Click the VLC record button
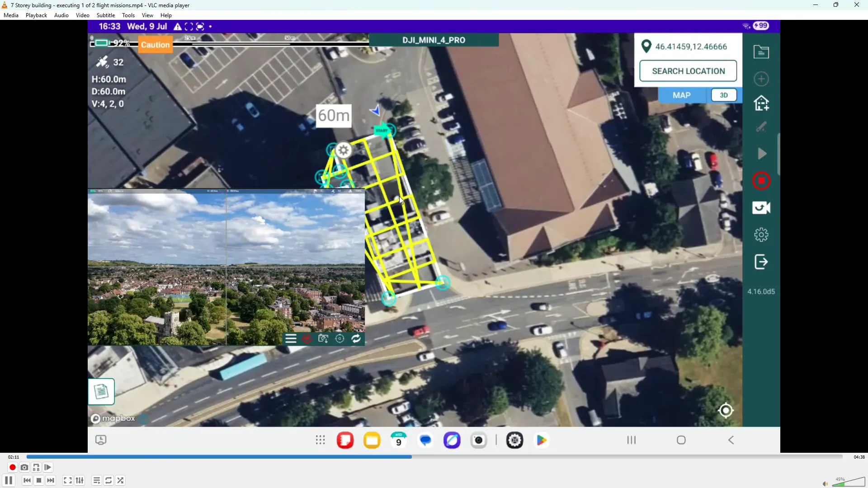 (12, 468)
